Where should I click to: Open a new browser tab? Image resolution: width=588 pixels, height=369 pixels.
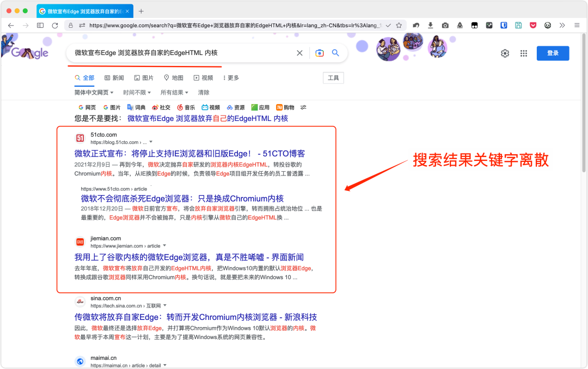[141, 11]
